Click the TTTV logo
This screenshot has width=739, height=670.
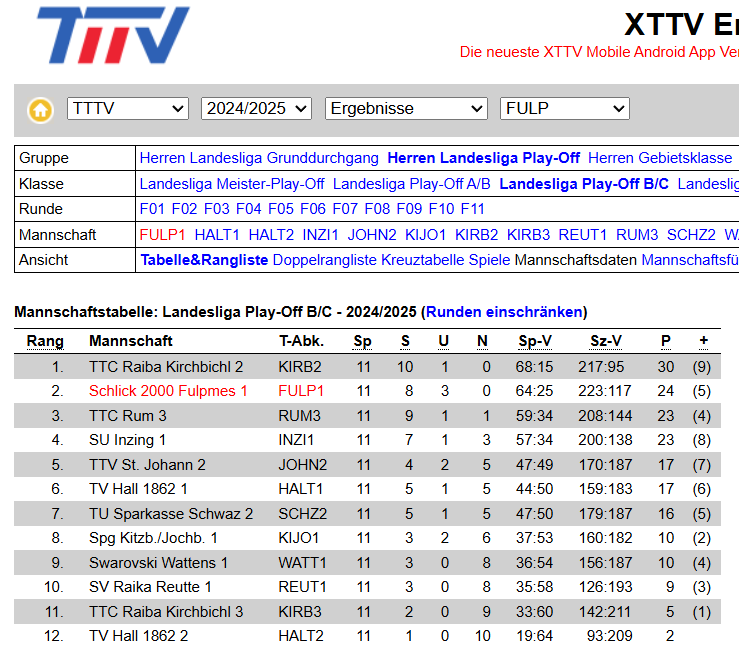pyautogui.click(x=113, y=35)
